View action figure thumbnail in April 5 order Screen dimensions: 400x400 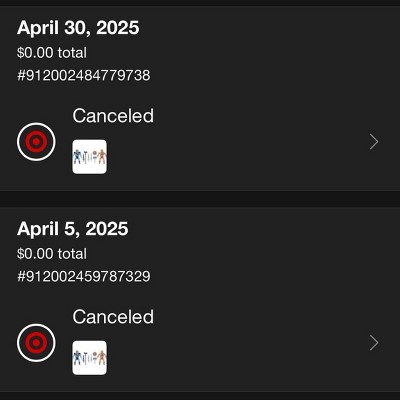tap(90, 358)
